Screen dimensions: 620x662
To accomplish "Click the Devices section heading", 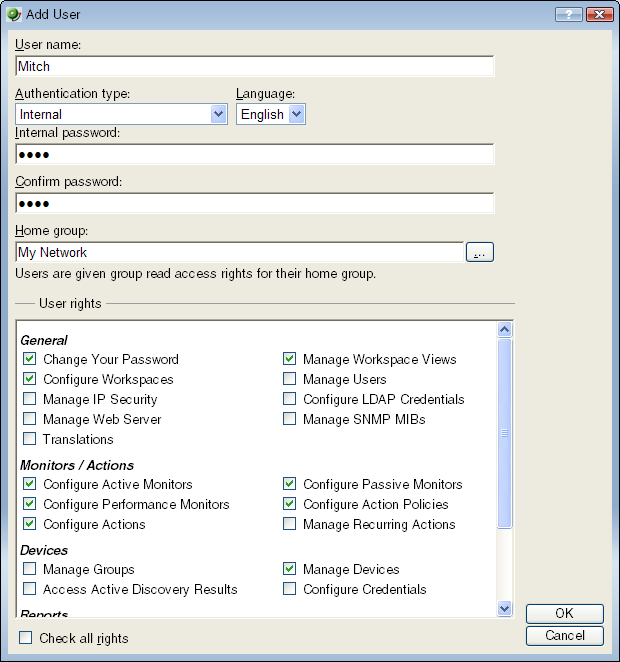I will coord(44,550).
